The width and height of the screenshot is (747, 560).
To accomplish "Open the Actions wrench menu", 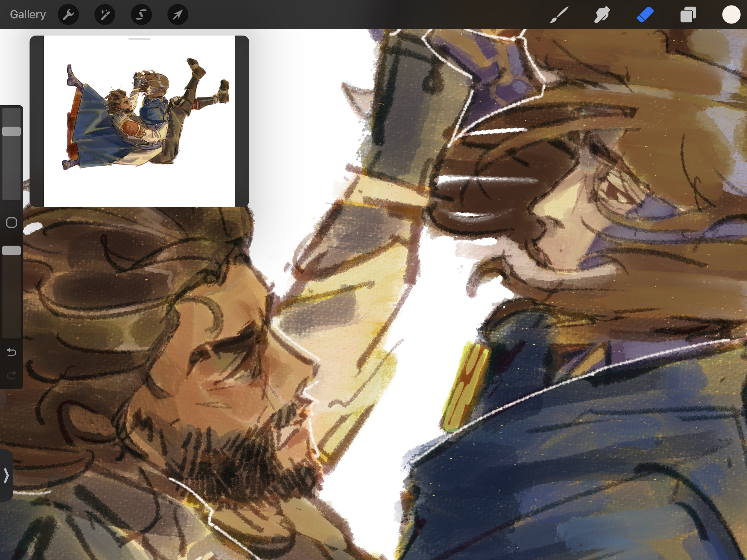I will click(x=68, y=14).
